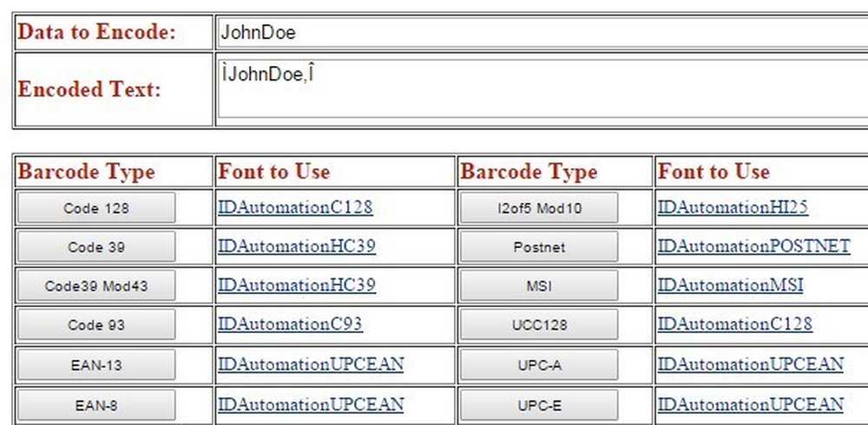Choose the UPC-A barcode button
Image resolution: width=868 pixels, height=425 pixels.
[539, 365]
